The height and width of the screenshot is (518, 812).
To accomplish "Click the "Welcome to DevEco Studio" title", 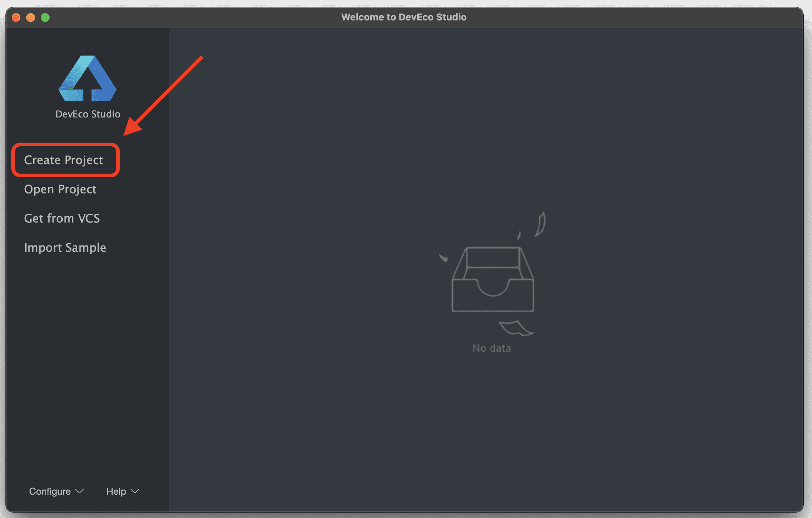I will [404, 17].
